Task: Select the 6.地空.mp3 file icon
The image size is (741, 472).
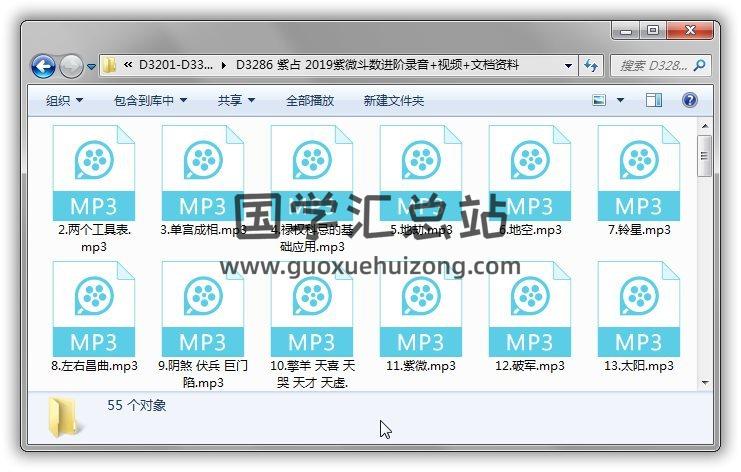Action: click(530, 173)
